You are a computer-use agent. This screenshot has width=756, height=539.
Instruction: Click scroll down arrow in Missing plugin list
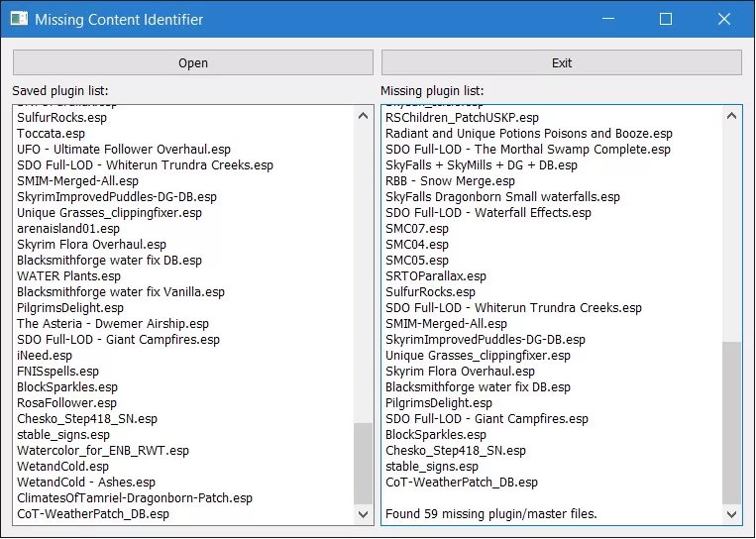click(x=731, y=514)
